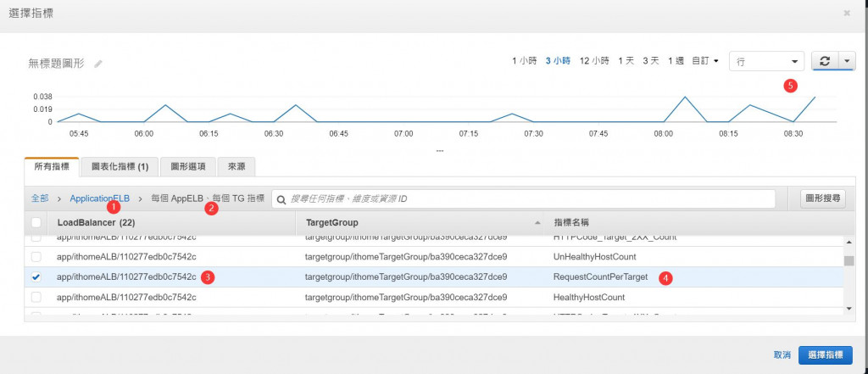This screenshot has height=374, width=868.
Task: Toggle the select-all header checkbox
Action: click(x=36, y=223)
